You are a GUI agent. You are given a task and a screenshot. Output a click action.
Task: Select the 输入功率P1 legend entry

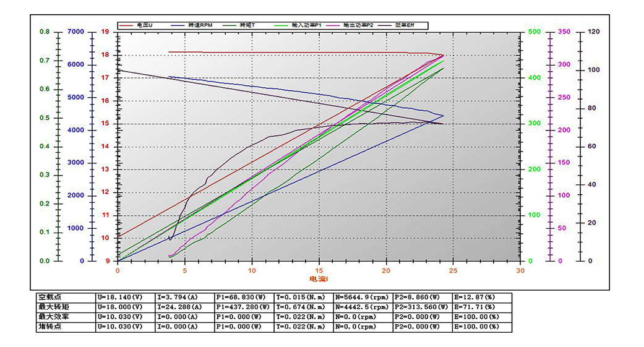click(306, 25)
